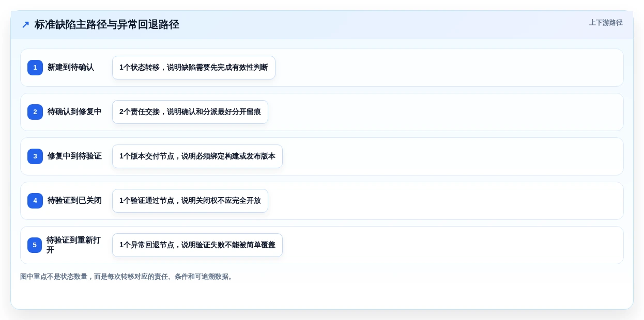Click the chip 2个责任交接，说明确认和分派最好分开留痕

tap(190, 112)
